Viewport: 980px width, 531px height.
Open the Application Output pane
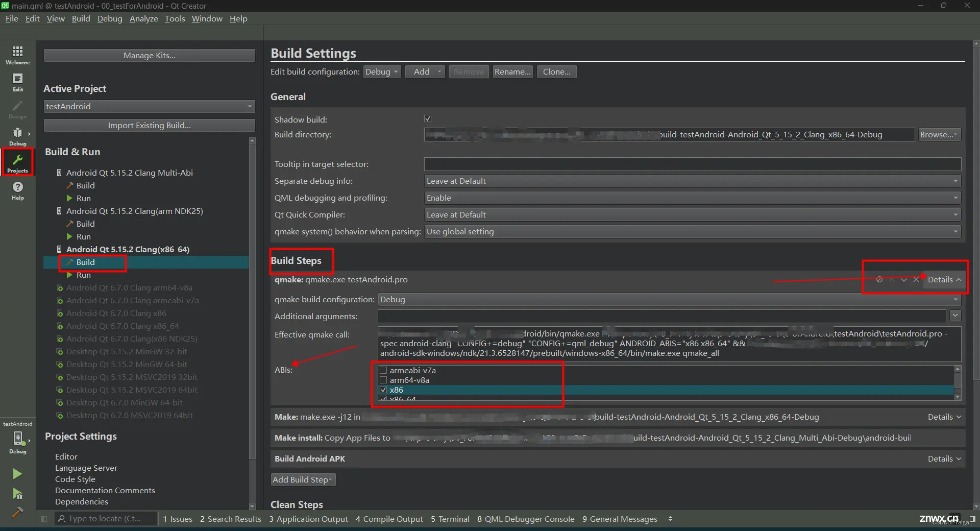(x=308, y=519)
